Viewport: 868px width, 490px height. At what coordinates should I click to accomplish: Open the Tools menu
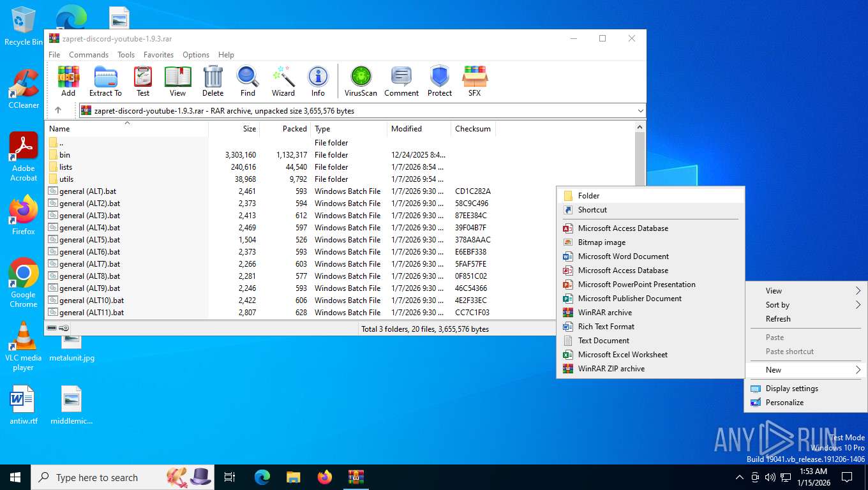click(x=126, y=55)
